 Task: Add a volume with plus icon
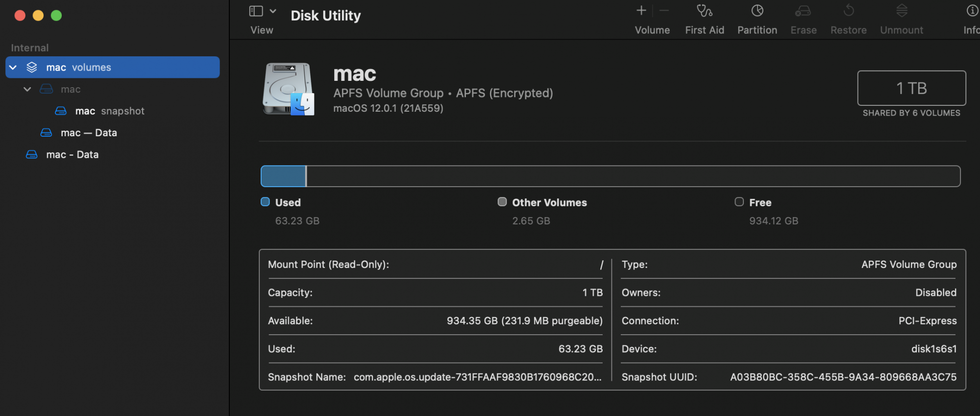point(641,10)
